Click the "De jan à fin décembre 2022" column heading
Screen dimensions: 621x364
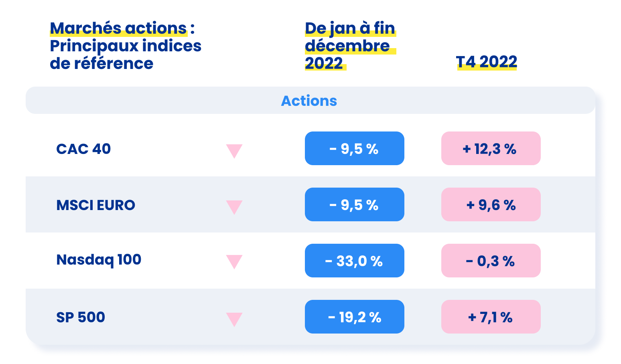[350, 46]
